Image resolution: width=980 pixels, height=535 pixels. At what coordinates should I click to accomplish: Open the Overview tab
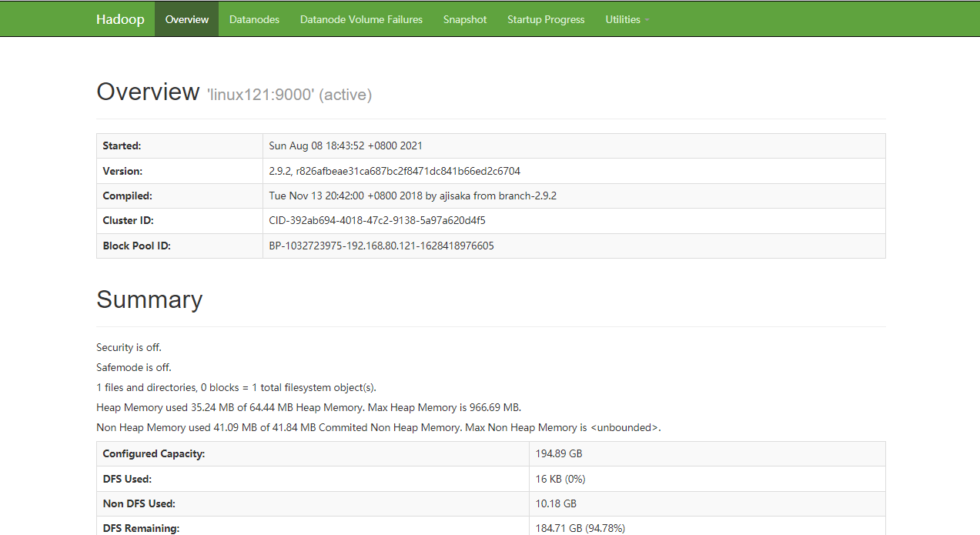click(x=187, y=19)
